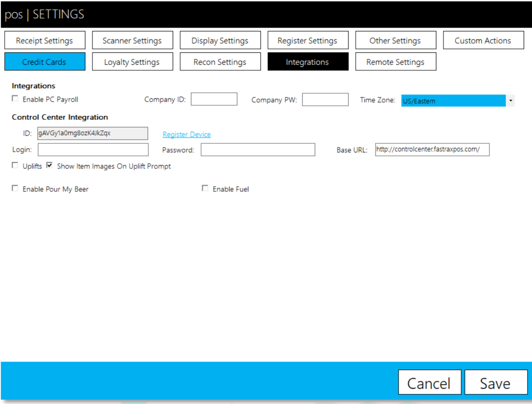Image resolution: width=532 pixels, height=404 pixels.
Task: Select the Credit Cards tab
Action: pos(45,62)
